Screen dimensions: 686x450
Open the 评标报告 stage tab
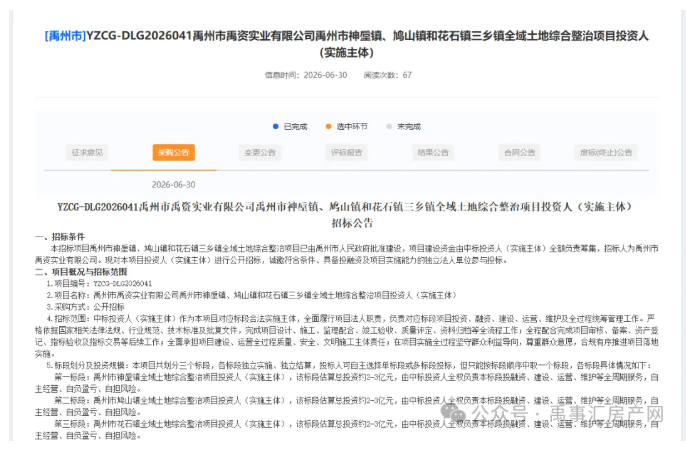click(x=346, y=152)
